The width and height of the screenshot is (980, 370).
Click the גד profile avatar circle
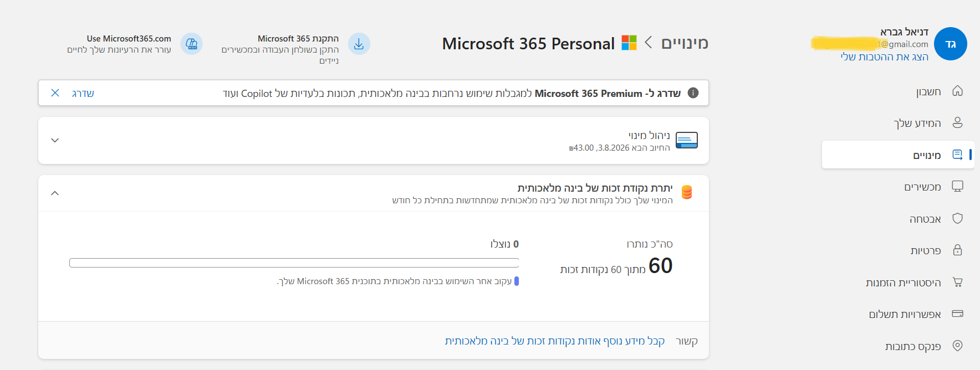(951, 44)
